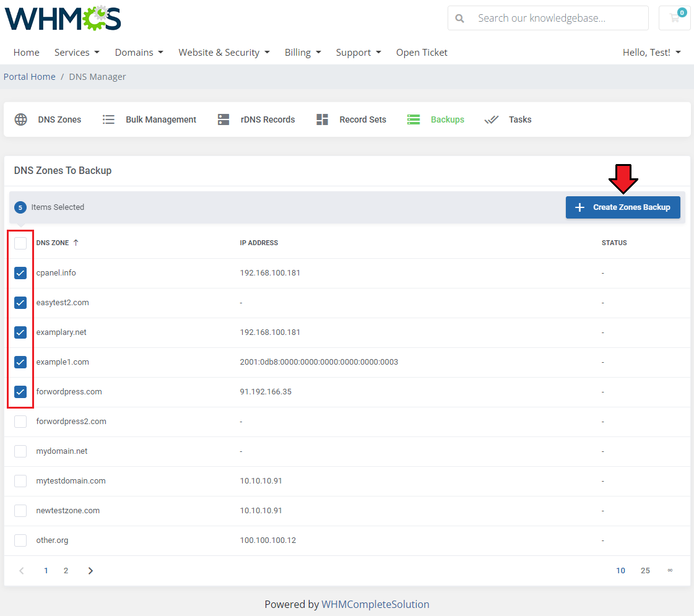Go to previous page chevron
Screen dimensions: 694x616
point(22,571)
